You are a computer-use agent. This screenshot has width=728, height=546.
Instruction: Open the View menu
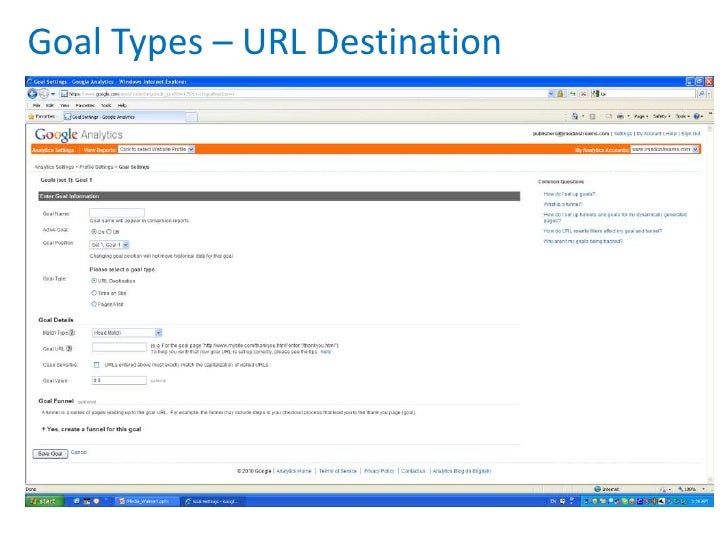(65, 105)
